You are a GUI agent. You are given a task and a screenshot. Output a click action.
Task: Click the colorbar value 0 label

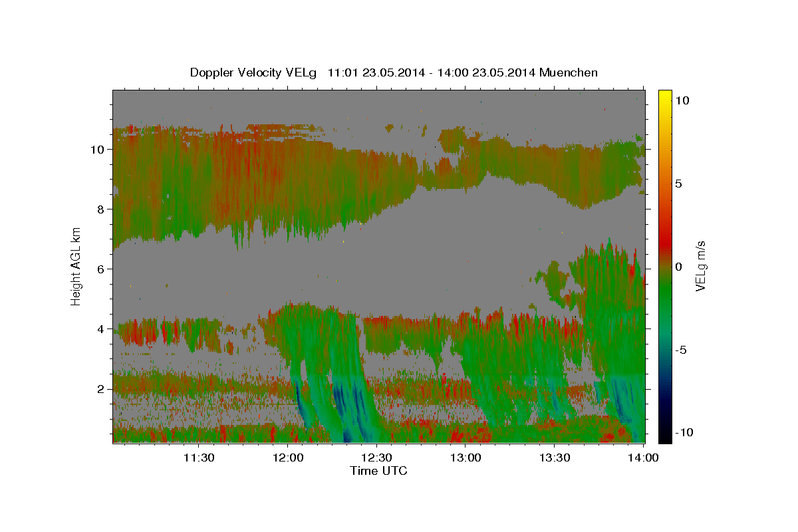pos(679,267)
